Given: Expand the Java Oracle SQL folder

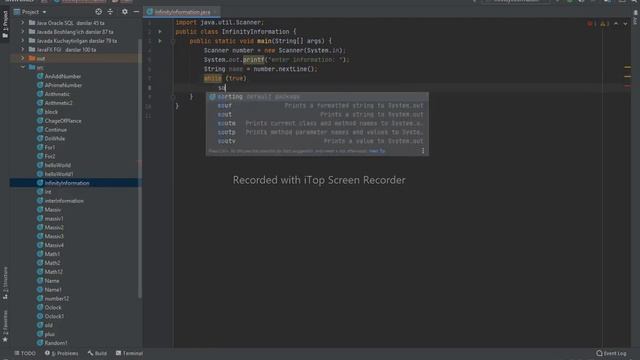Looking at the screenshot, I should coord(22,23).
